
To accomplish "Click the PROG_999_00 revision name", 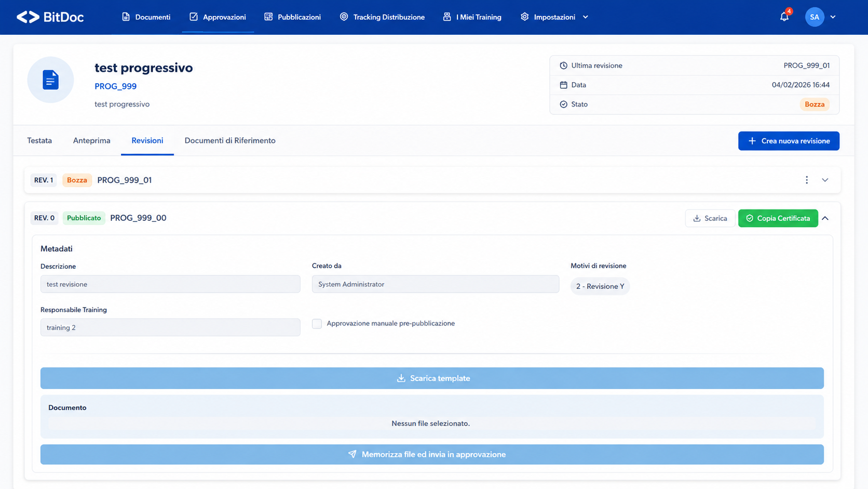I will (138, 218).
